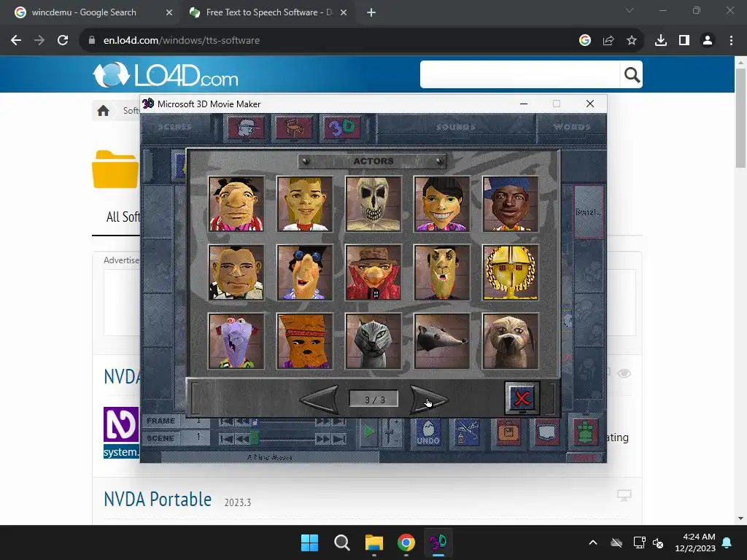The width and height of the screenshot is (747, 560).
Task: Open Chrome profile icon
Action: coord(708,41)
